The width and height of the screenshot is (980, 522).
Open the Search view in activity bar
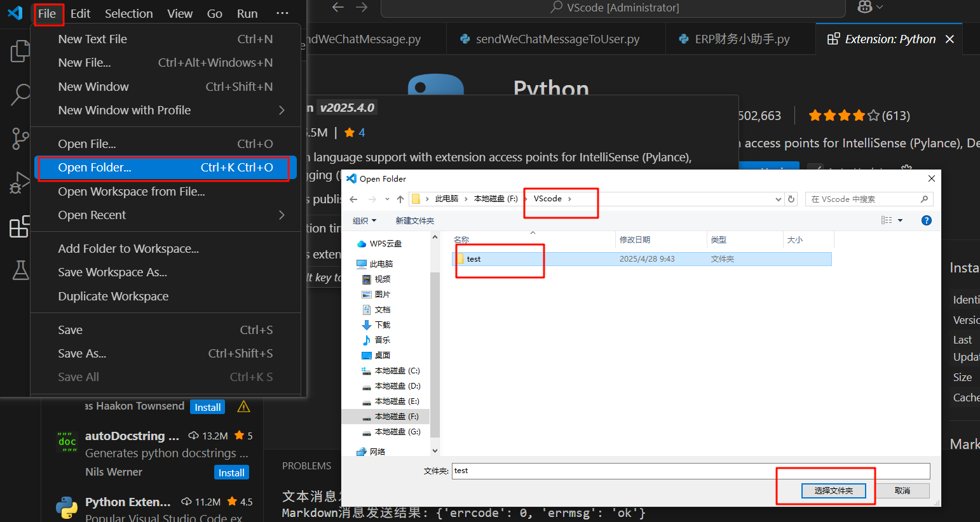[x=20, y=95]
